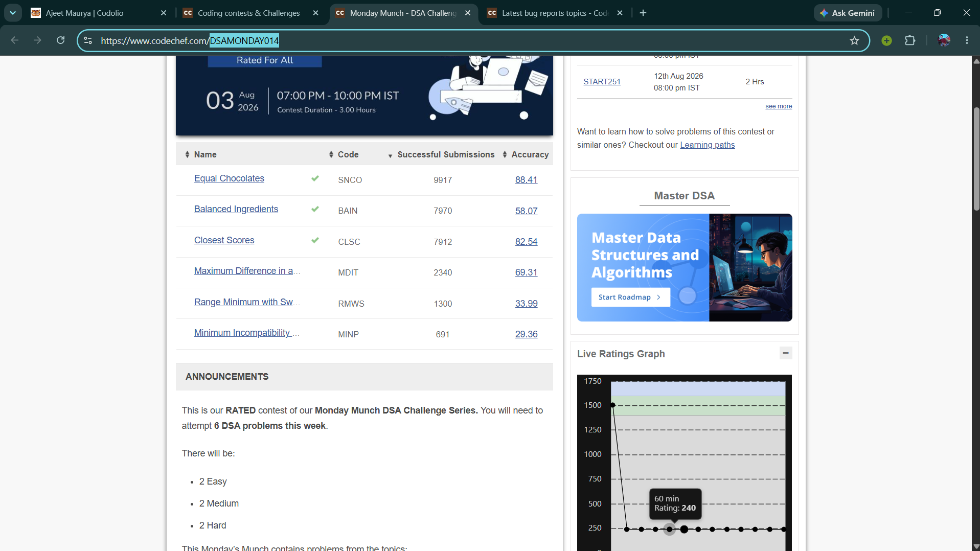This screenshot has width=980, height=551.
Task: Open a new browser tab
Action: [643, 13]
